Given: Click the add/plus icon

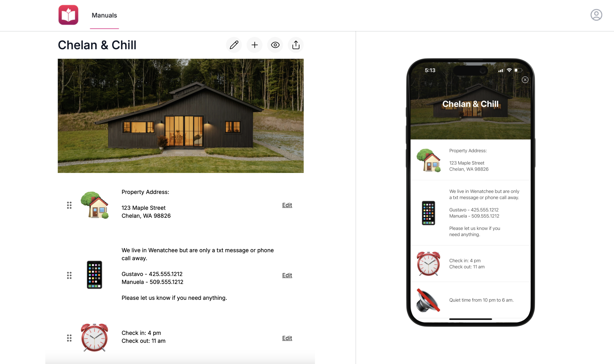Looking at the screenshot, I should click(x=254, y=45).
